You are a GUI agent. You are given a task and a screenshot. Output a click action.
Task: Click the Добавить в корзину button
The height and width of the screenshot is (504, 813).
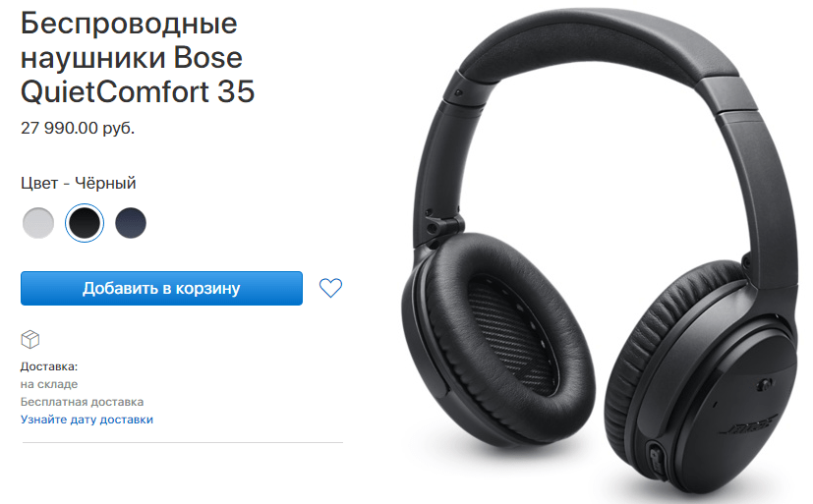click(161, 288)
